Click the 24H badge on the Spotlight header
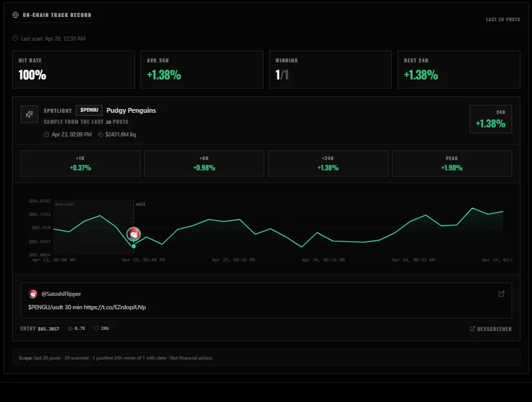 (491, 119)
